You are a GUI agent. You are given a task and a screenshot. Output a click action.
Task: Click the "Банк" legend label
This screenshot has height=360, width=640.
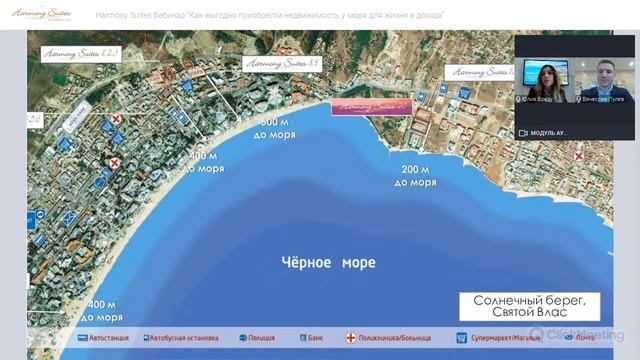[x=315, y=338]
